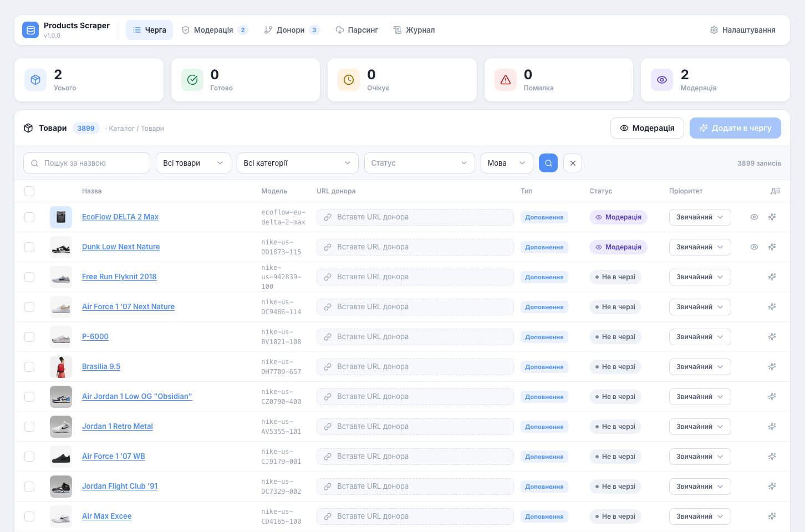
Task: Open the 'Всі категорії' dropdown
Action: [297, 163]
